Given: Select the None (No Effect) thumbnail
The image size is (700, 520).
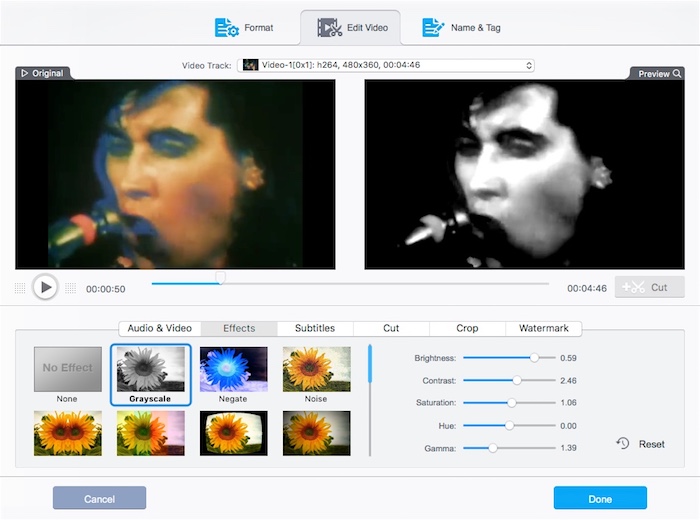Looking at the screenshot, I should [68, 369].
